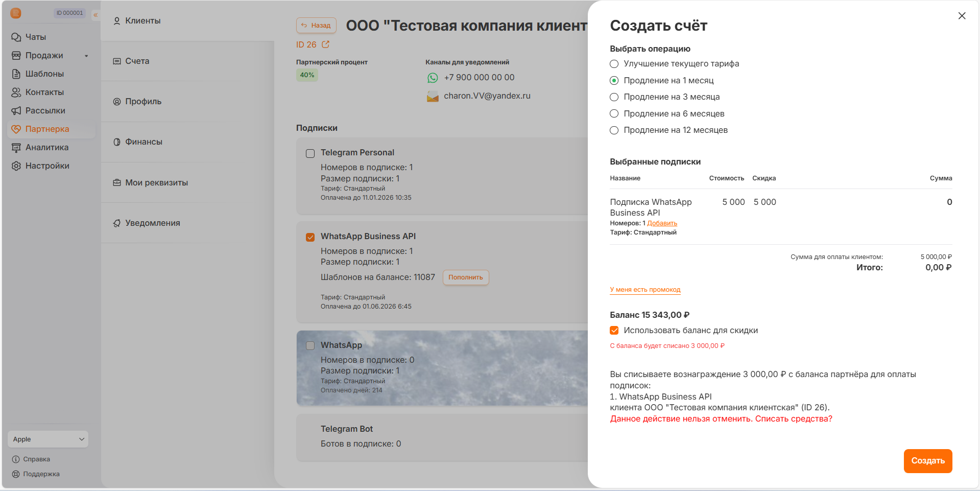Open the Apple account dropdown
980x491 pixels.
48,439
